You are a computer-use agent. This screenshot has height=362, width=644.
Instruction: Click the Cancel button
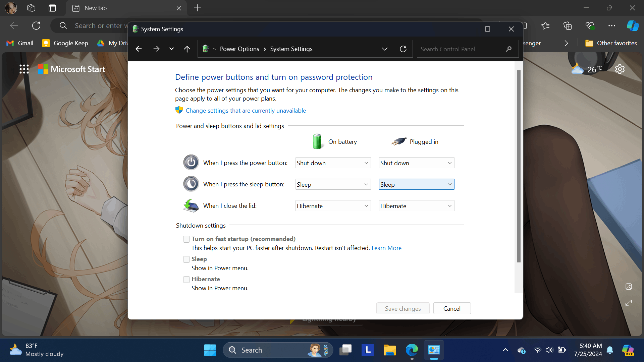pyautogui.click(x=452, y=308)
